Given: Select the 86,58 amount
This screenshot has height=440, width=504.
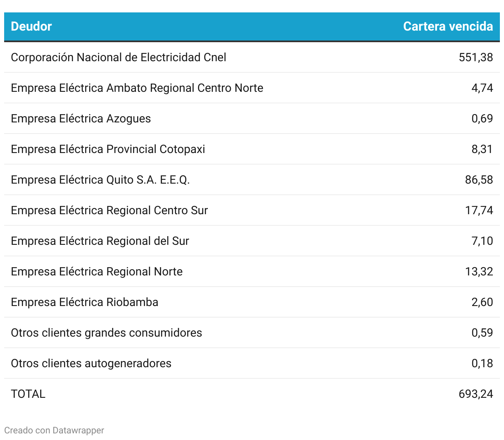Looking at the screenshot, I should click(x=479, y=180).
